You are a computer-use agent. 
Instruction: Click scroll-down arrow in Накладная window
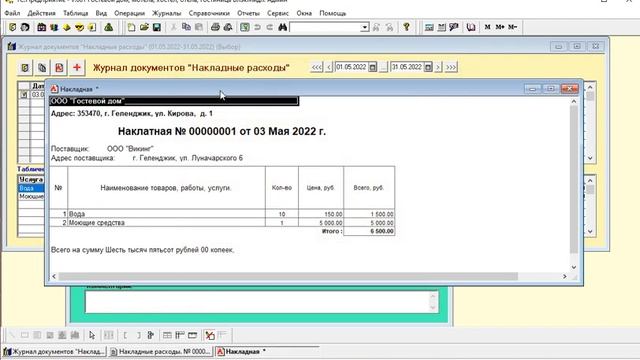574,267
